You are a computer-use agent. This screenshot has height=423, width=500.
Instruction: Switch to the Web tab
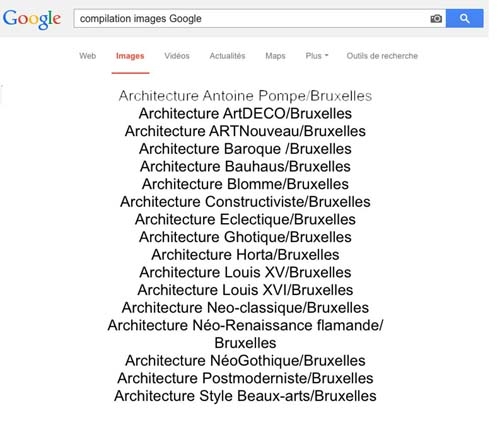88,56
